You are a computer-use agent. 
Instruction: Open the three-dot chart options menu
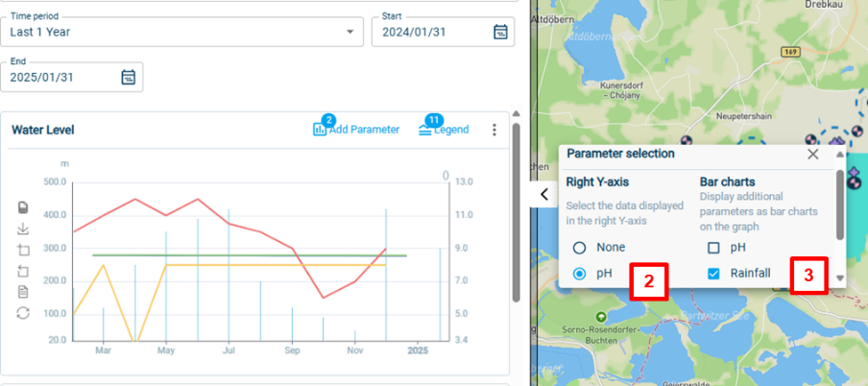tap(494, 130)
